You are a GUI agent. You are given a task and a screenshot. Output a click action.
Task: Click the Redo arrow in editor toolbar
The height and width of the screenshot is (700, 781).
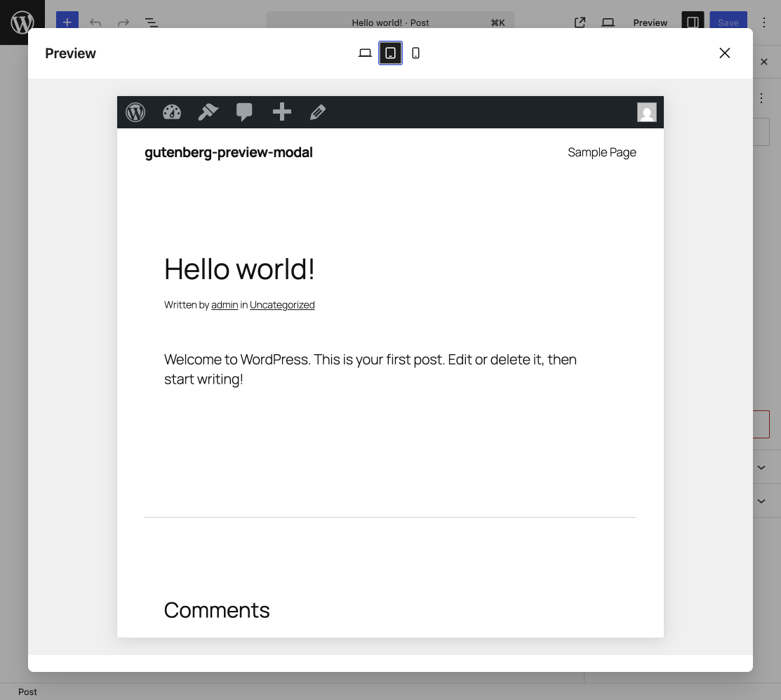tap(123, 22)
